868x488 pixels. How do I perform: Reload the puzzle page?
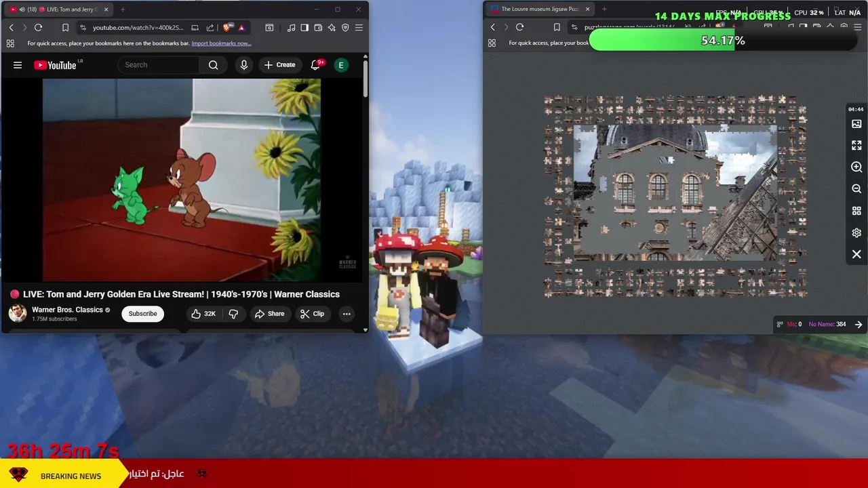(519, 27)
